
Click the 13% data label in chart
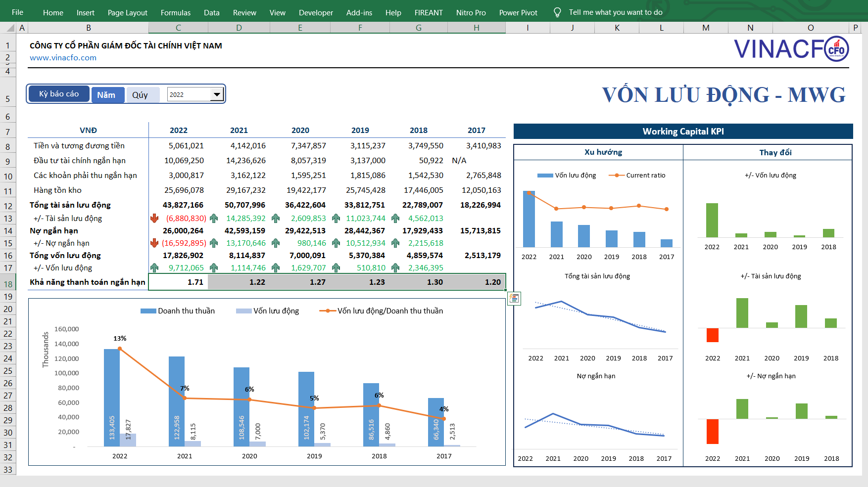120,339
